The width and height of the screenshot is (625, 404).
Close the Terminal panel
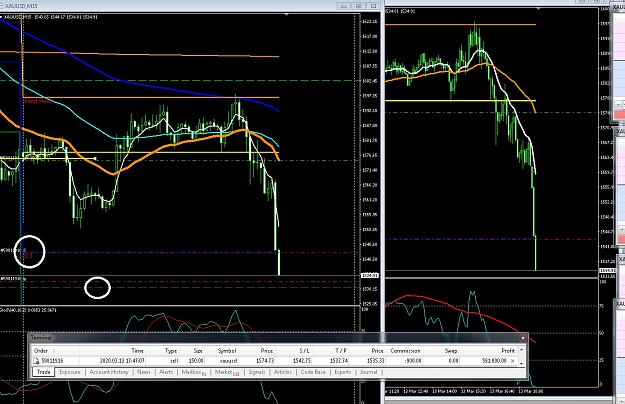tap(523, 338)
